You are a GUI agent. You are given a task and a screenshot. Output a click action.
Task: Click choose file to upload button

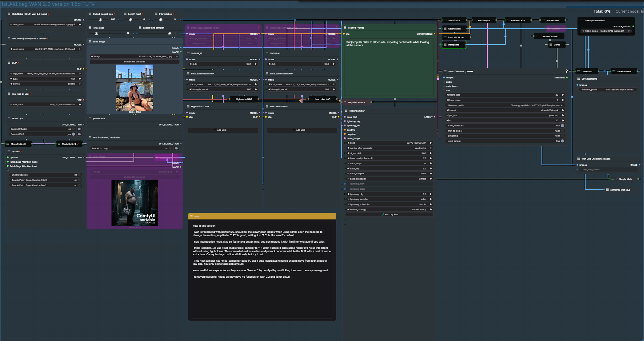coord(134,61)
